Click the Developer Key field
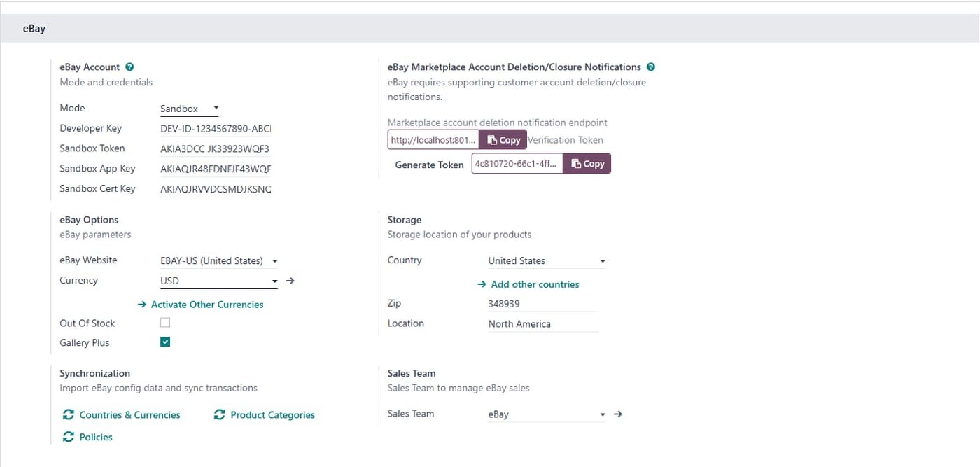 tap(216, 129)
